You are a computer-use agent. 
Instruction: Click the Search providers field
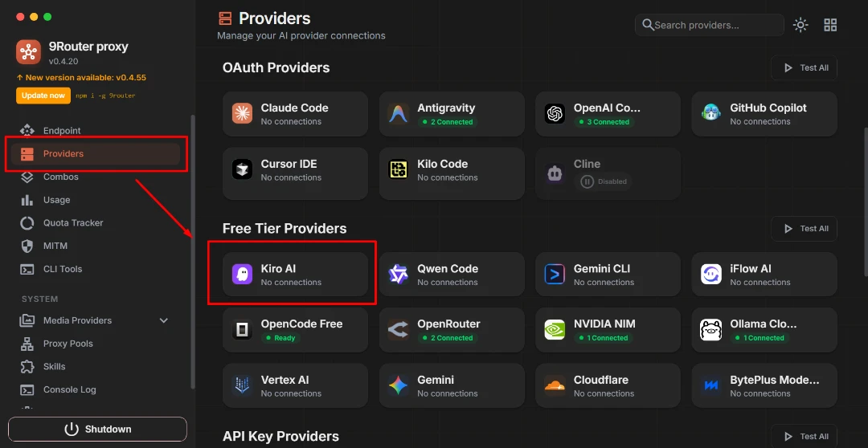(x=710, y=25)
